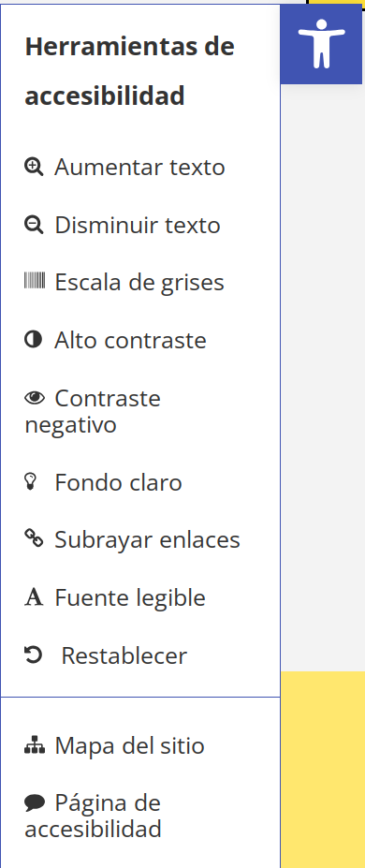Open Página de accesibilidad link
The width and height of the screenshot is (365, 868).
click(94, 816)
